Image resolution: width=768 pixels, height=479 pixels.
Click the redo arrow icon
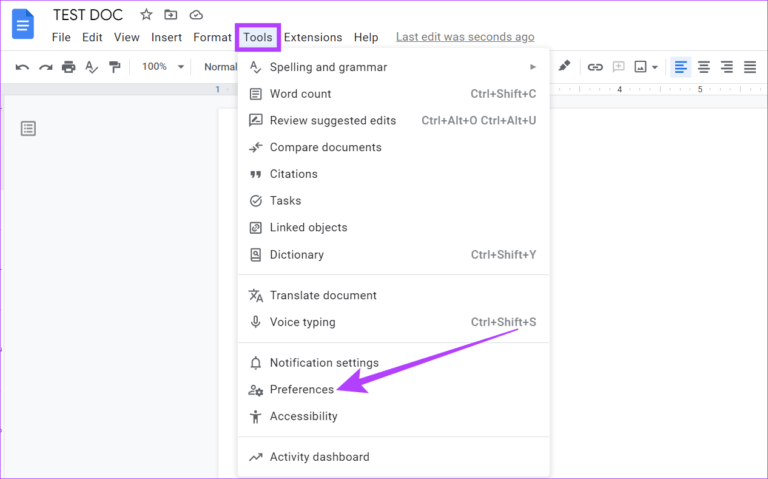click(x=45, y=67)
